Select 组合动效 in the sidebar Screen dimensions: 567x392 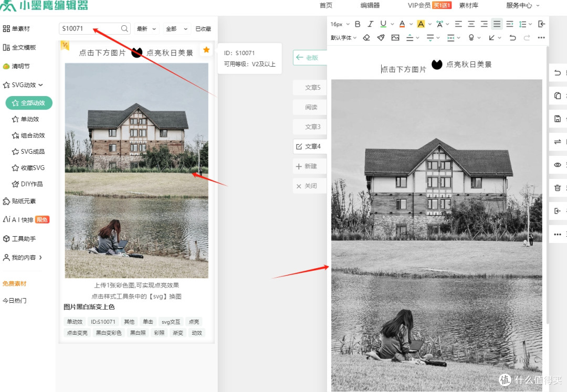click(x=28, y=135)
